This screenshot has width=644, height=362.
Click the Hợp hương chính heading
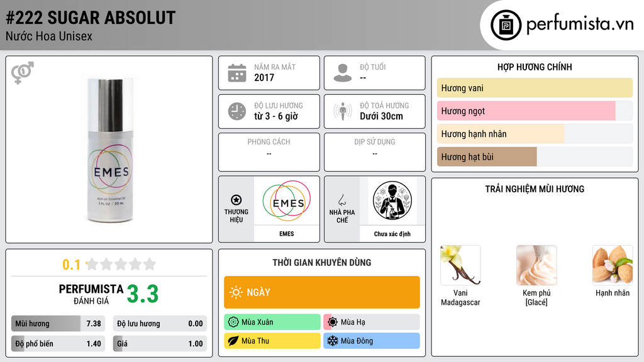tap(535, 67)
